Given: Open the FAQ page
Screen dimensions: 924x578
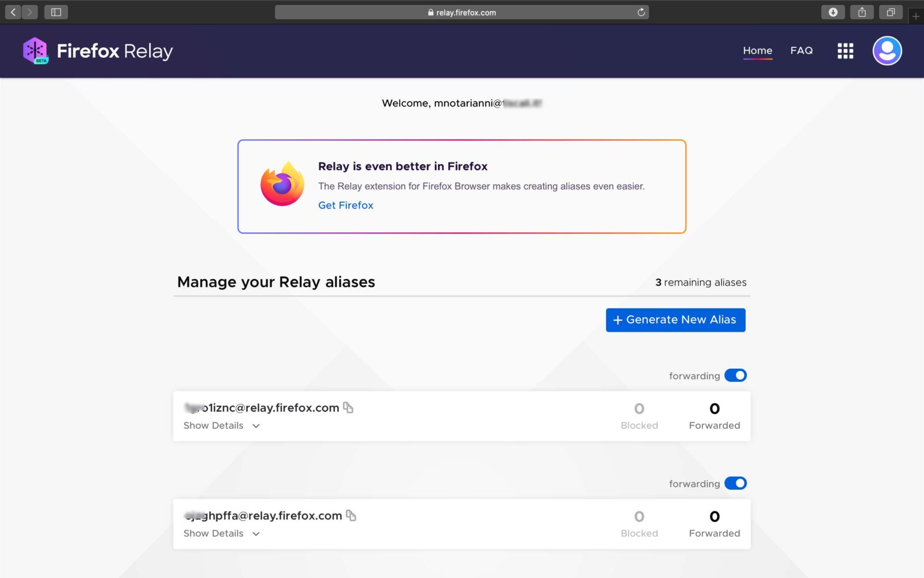Looking at the screenshot, I should click(x=802, y=50).
